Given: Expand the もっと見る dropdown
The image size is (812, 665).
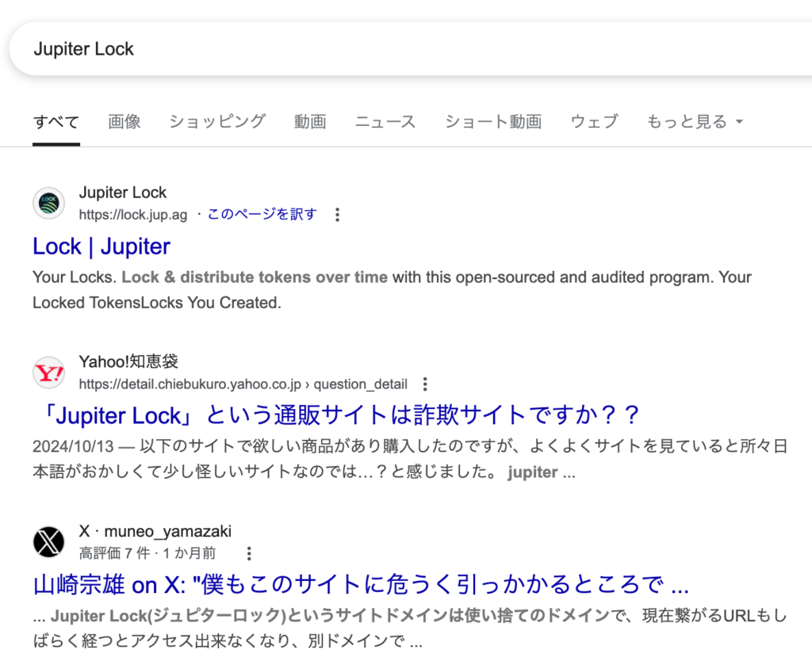Looking at the screenshot, I should pos(695,121).
